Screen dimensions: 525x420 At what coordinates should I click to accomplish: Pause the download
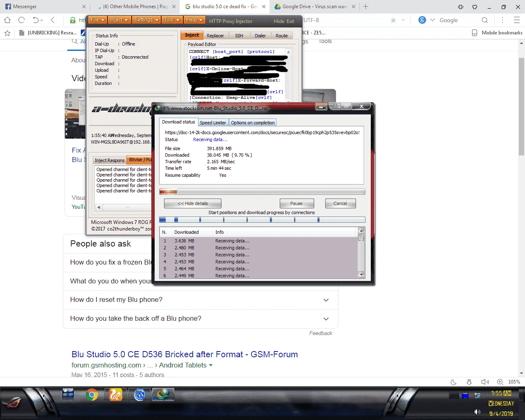point(297,203)
